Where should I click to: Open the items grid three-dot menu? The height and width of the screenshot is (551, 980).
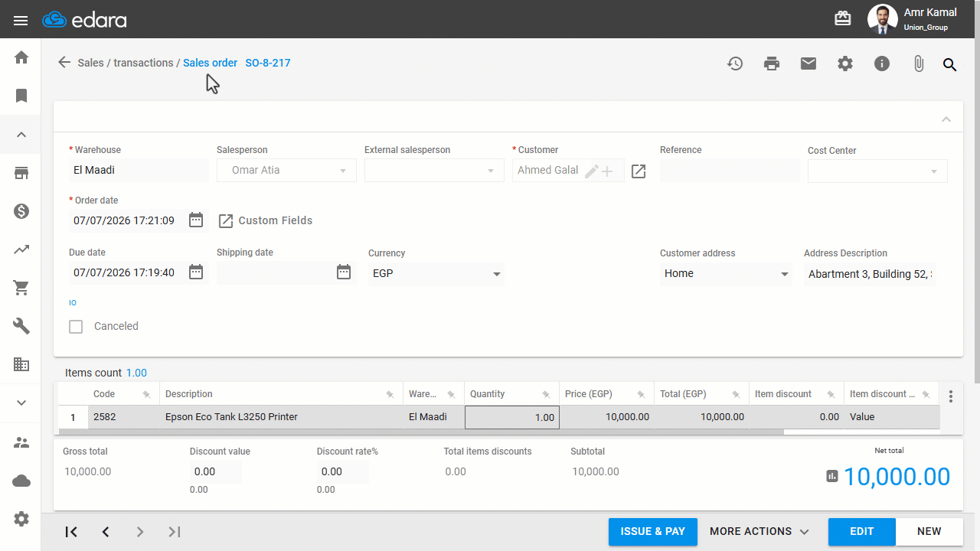pos(951,396)
